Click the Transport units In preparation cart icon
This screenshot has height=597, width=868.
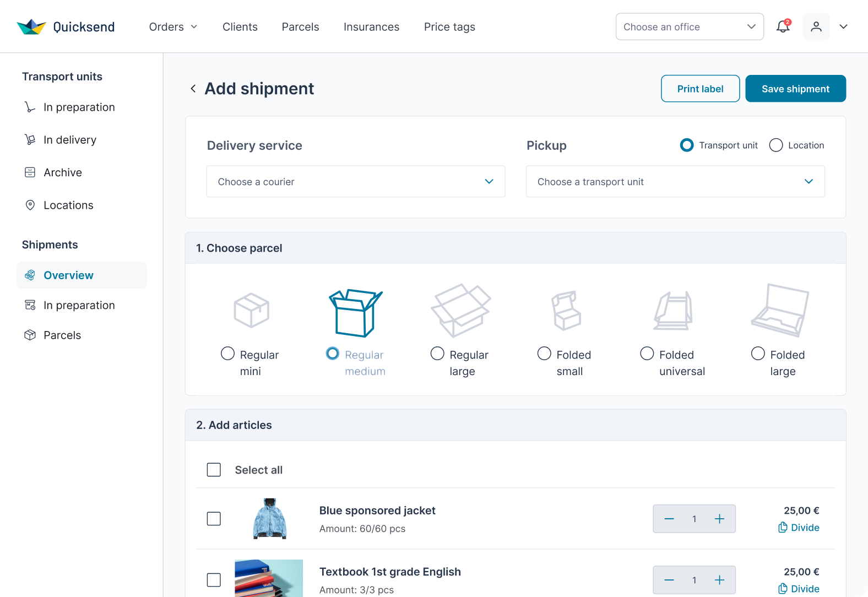point(30,107)
